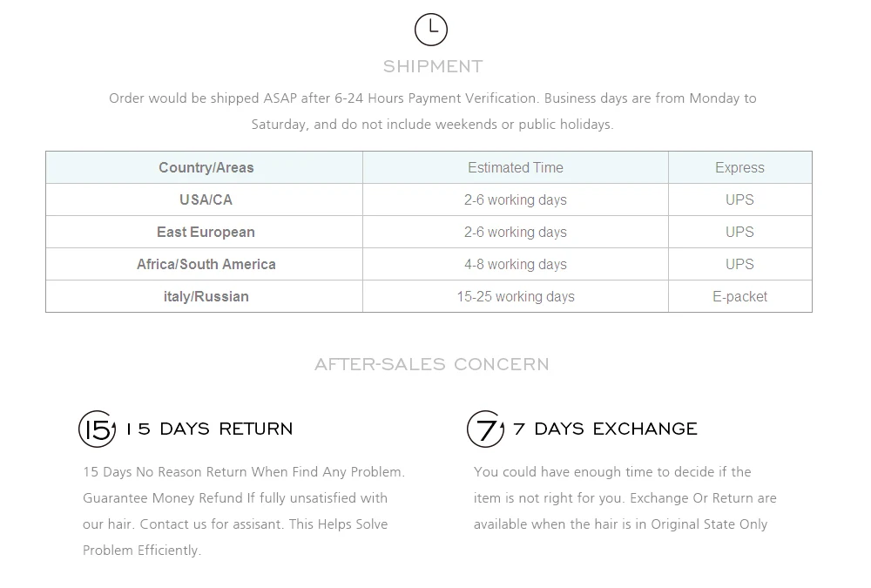This screenshot has width=871, height=588.
Task: Click the italy/Russian table cell
Action: click(x=205, y=296)
